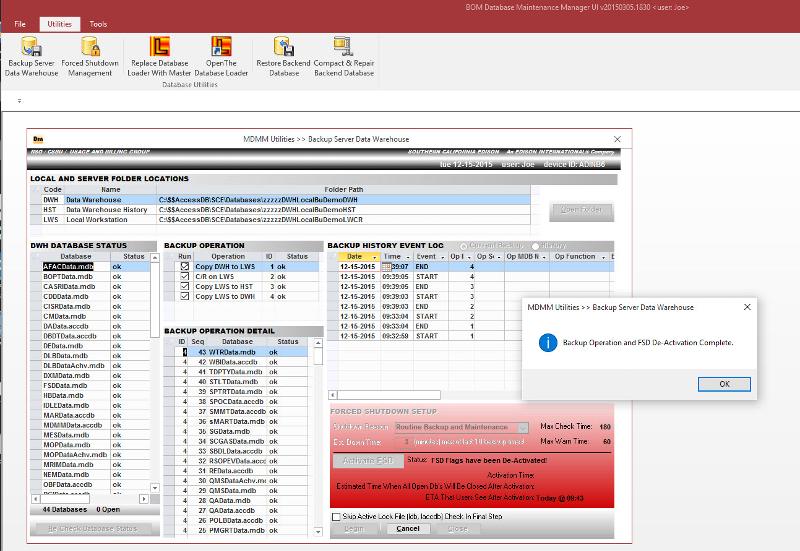Expand the Date column filter dropdown
Viewport: 800px width, 551px height.
pyautogui.click(x=376, y=257)
